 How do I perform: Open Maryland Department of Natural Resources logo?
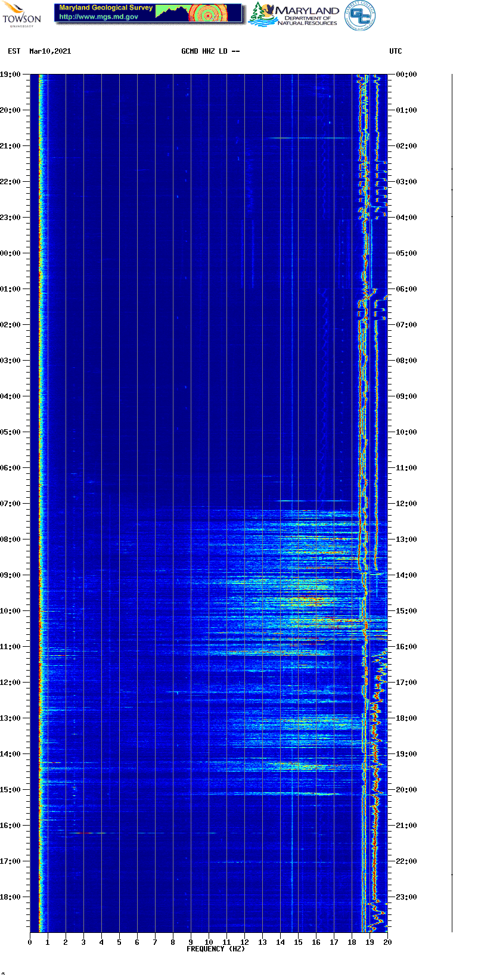[294, 15]
